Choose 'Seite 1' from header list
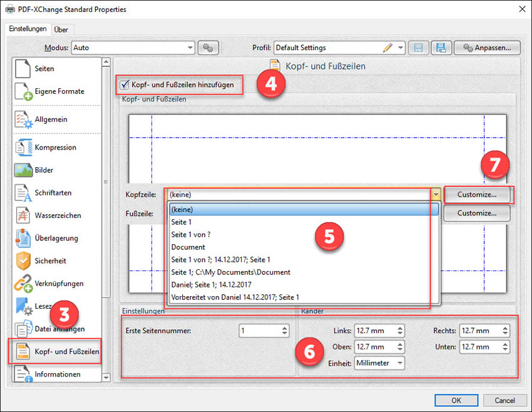Screen dimensions: 532x412 (304, 222)
